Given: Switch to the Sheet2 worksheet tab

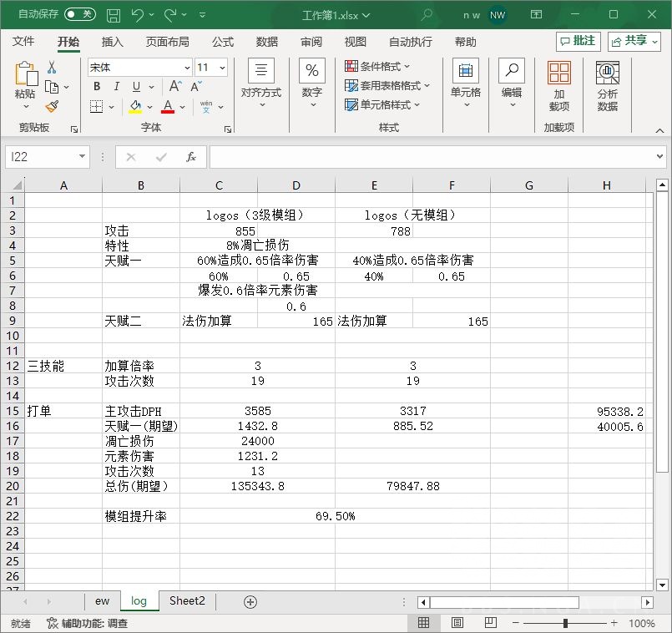Looking at the screenshot, I should (x=185, y=600).
